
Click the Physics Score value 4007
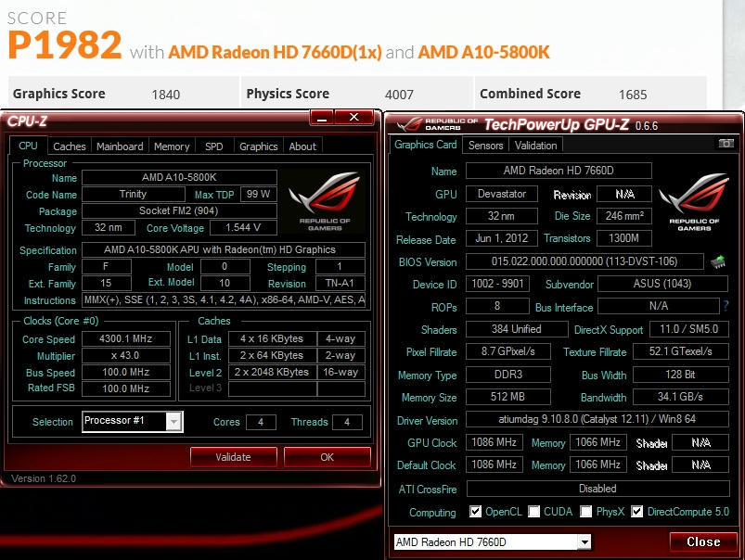click(x=399, y=95)
